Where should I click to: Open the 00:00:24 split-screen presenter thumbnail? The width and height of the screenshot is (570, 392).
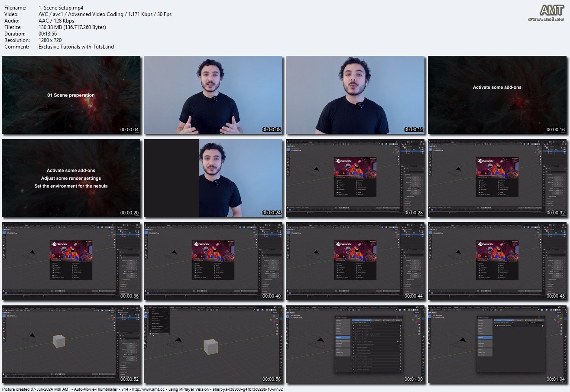(213, 178)
